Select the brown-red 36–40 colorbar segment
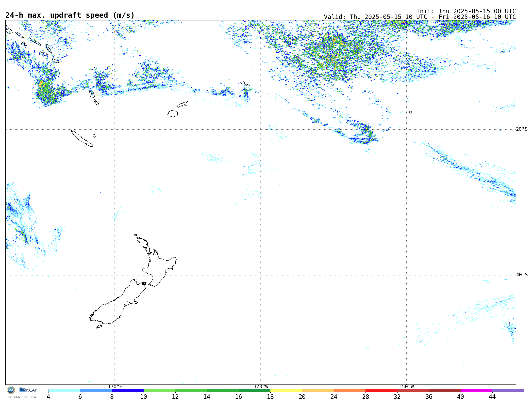This screenshot has height=400, width=532. [x=445, y=390]
